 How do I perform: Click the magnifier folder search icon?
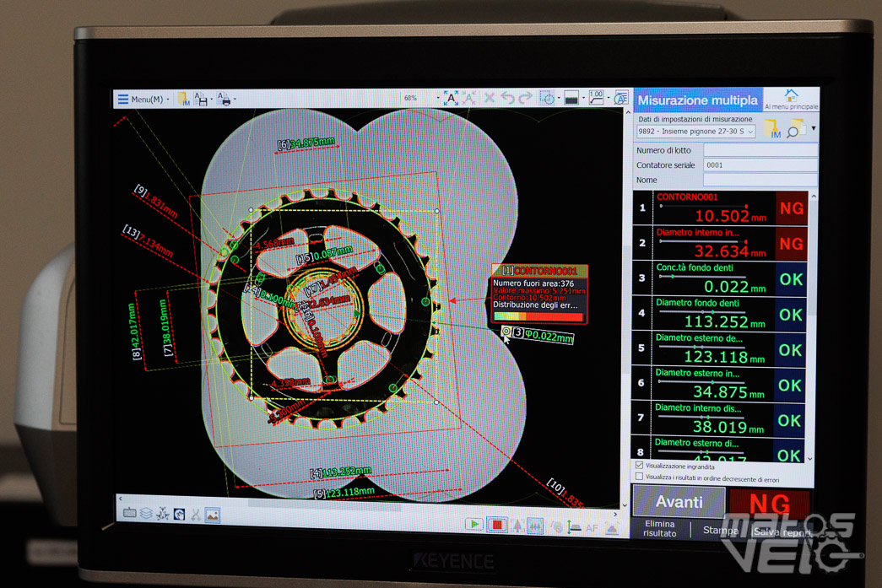tap(795, 129)
